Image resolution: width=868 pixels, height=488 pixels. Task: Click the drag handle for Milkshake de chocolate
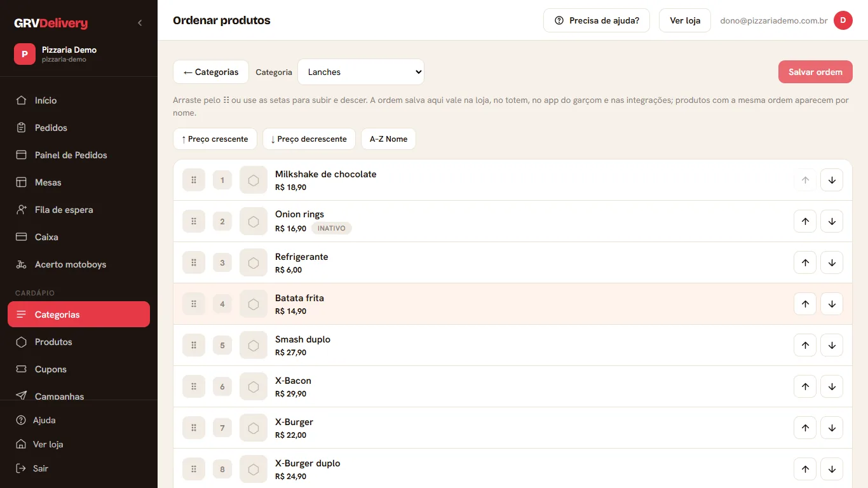coord(194,180)
